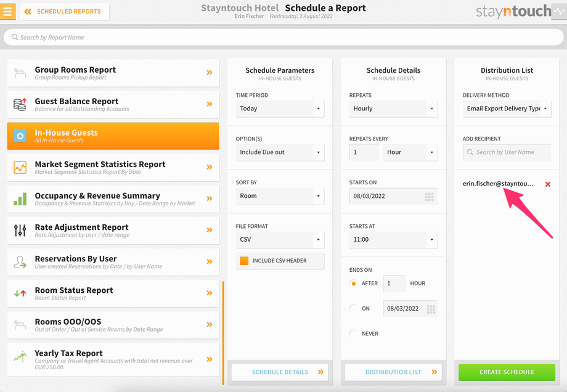The image size is (567, 392).
Task: Click the Rooms OOO/OOS bed icon
Action: pyautogui.click(x=20, y=325)
